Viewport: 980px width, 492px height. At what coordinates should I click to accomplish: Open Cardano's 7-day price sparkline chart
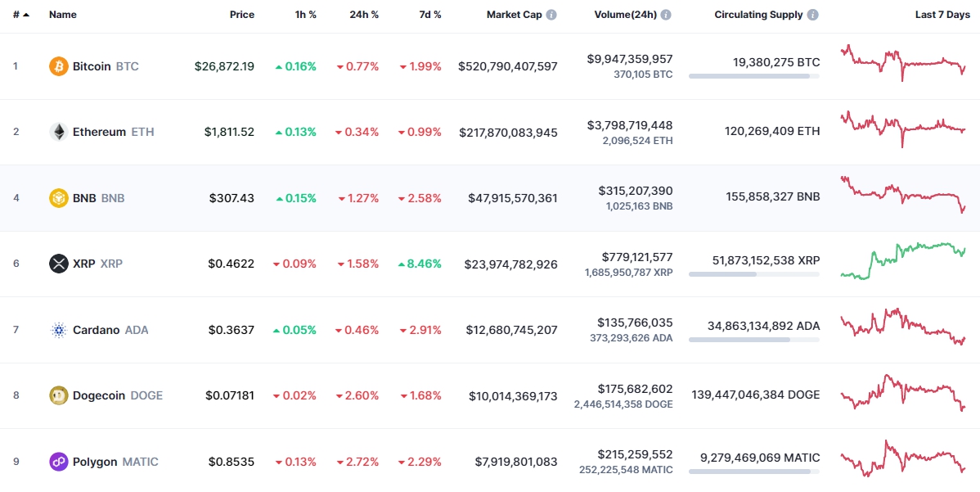coord(904,327)
